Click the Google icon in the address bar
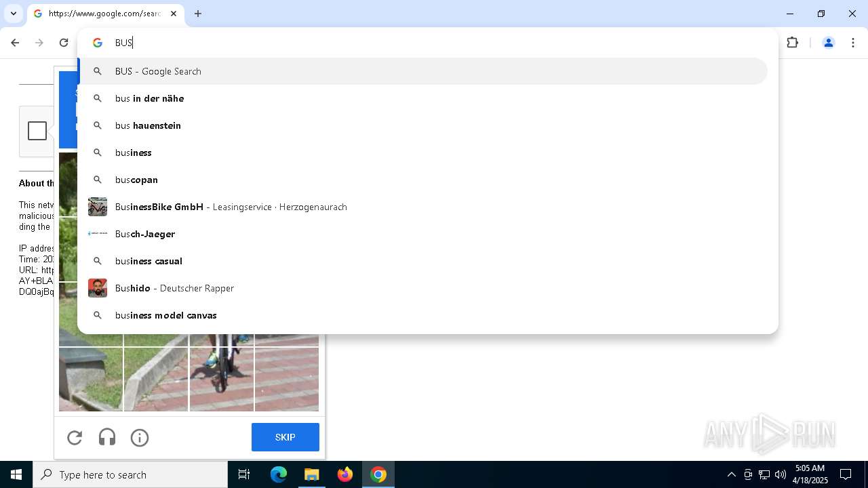Image resolution: width=868 pixels, height=488 pixels. click(98, 43)
